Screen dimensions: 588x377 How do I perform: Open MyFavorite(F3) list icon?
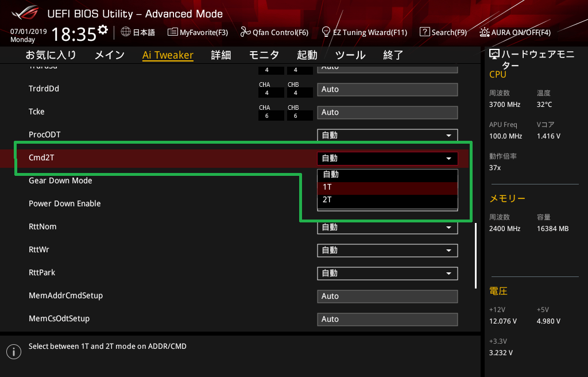(173, 32)
